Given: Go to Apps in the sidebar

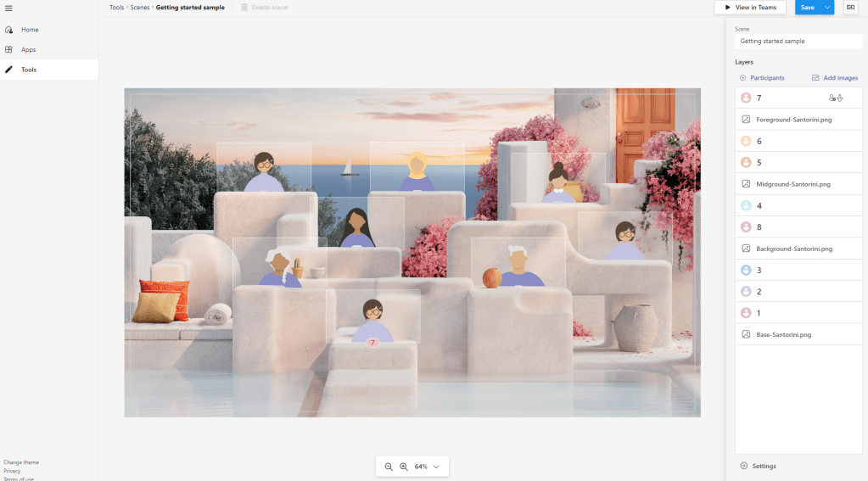Looking at the screenshot, I should (29, 49).
